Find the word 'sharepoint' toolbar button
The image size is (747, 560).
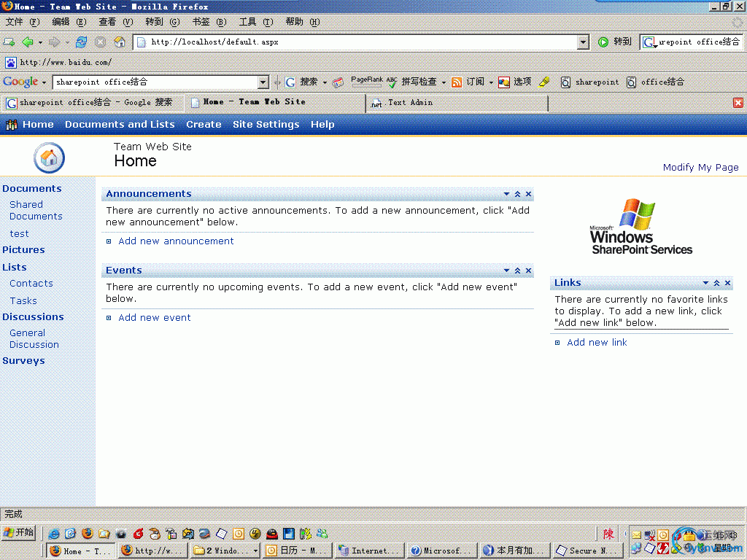[589, 82]
